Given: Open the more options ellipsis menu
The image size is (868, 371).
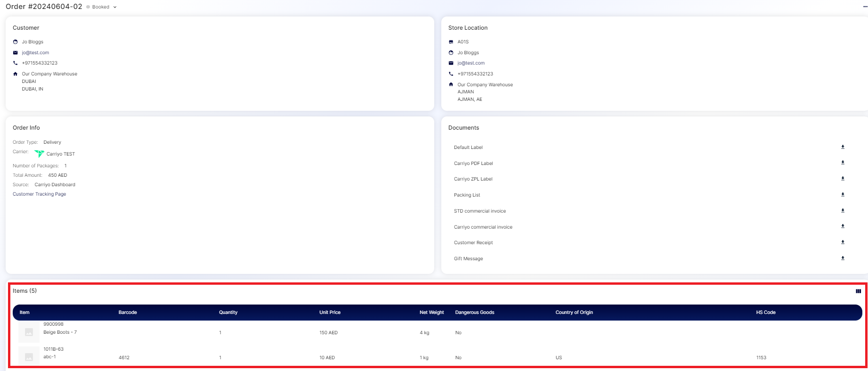Looking at the screenshot, I should pos(865,7).
